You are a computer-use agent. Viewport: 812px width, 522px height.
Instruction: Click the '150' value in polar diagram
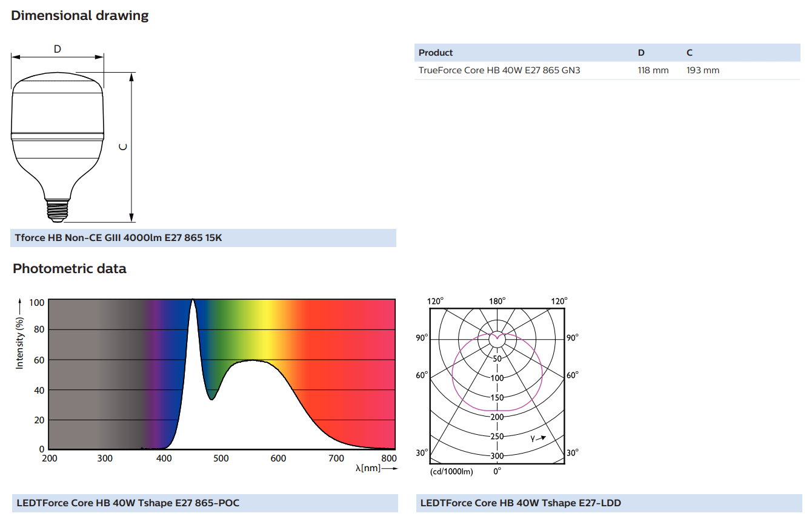497,398
